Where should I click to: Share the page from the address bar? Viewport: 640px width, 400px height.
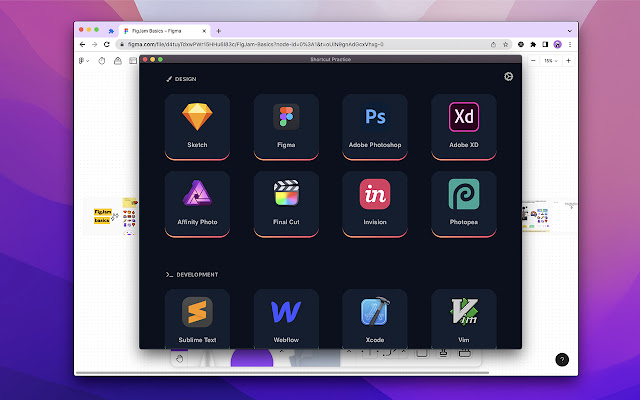[493, 44]
